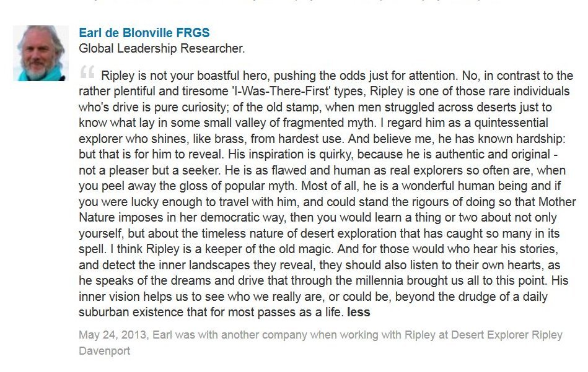Click the first word Ripley in the recommendation
The height and width of the screenshot is (372, 588).
pos(117,76)
